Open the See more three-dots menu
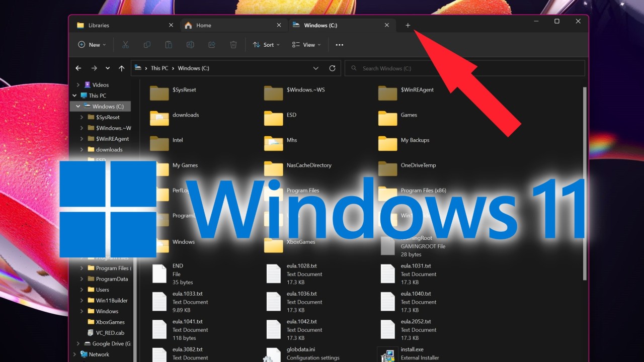This screenshot has width=644, height=362. pos(339,45)
